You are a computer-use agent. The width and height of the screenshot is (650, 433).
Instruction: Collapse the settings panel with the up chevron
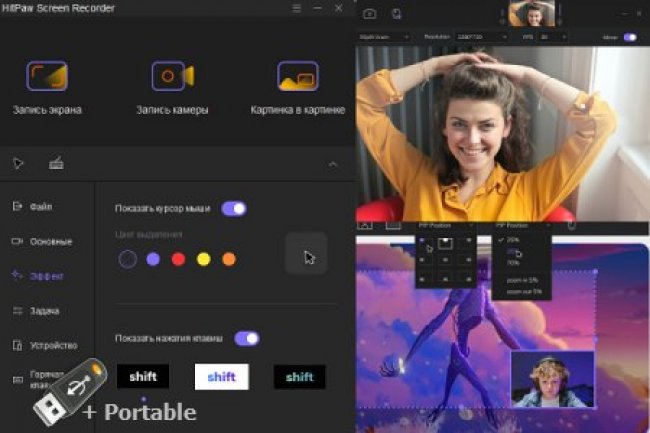click(333, 164)
